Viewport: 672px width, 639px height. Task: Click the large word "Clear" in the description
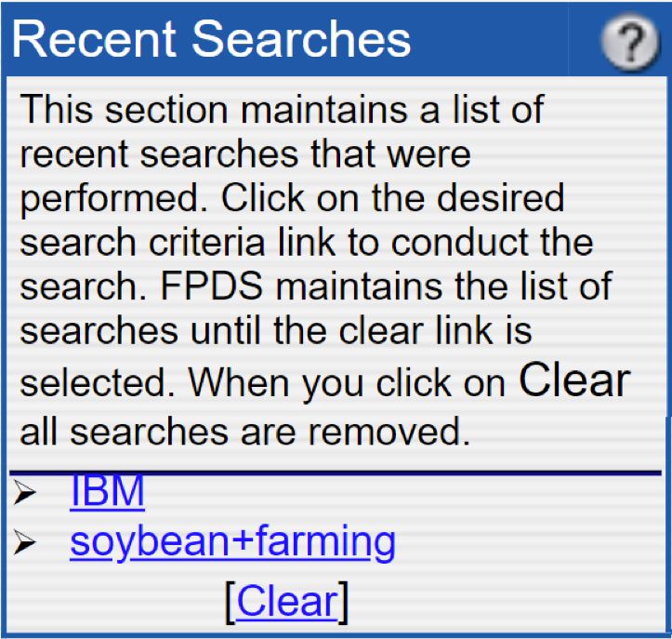point(573,380)
